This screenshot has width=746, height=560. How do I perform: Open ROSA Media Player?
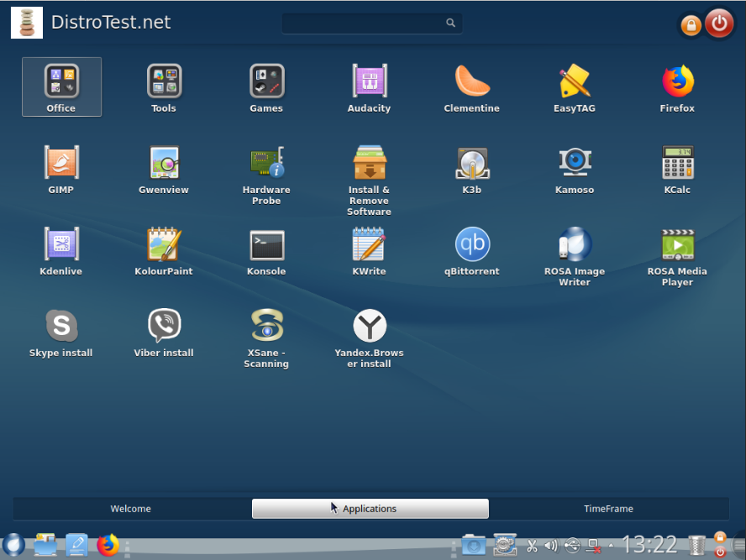(677, 256)
